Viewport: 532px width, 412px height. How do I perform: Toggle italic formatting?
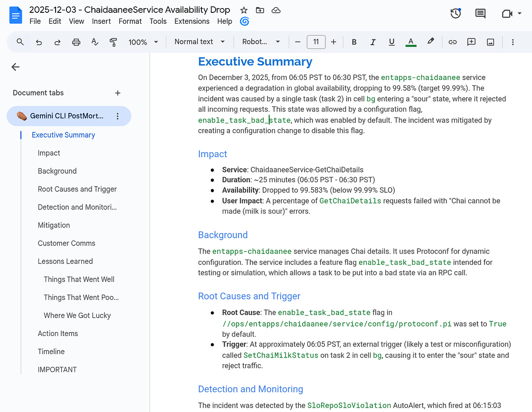(x=372, y=42)
